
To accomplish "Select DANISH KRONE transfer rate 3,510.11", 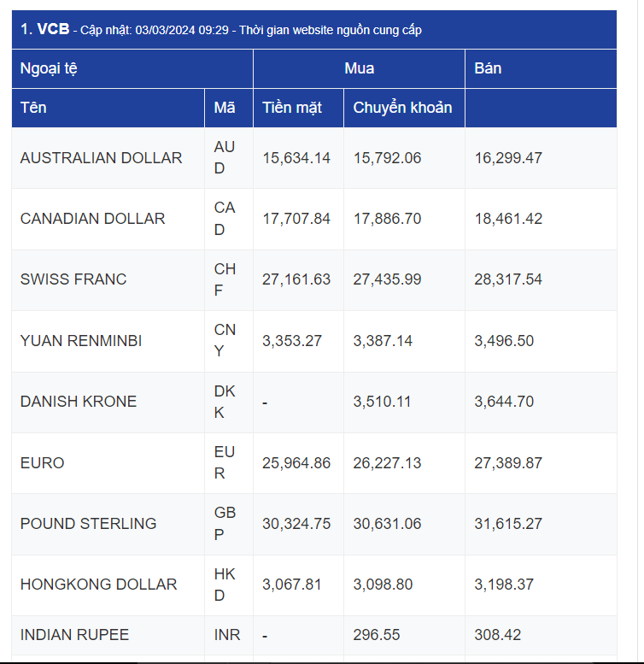I will click(x=382, y=402).
